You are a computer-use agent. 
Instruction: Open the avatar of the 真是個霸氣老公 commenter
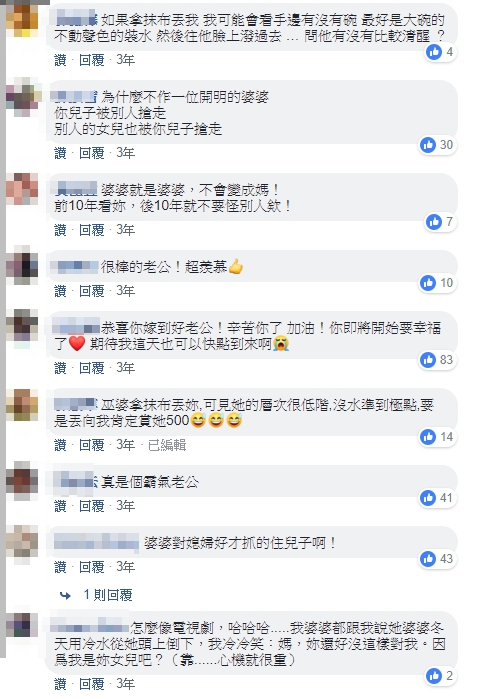coord(22,480)
